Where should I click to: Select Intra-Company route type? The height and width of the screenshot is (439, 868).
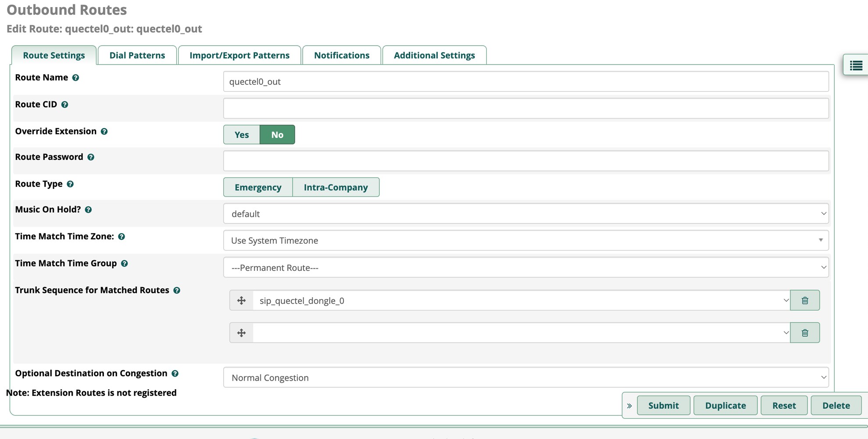[x=336, y=187]
